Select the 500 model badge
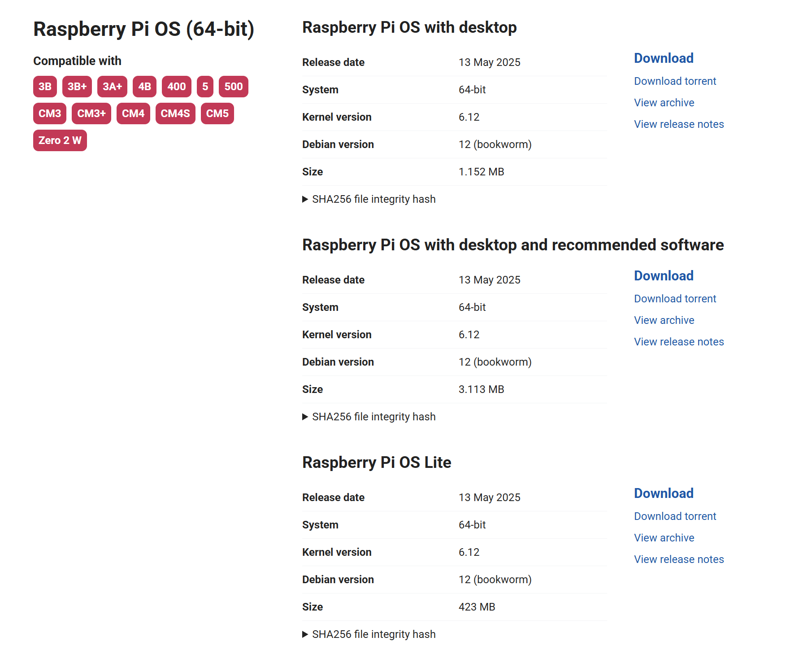The width and height of the screenshot is (799, 672). (233, 87)
